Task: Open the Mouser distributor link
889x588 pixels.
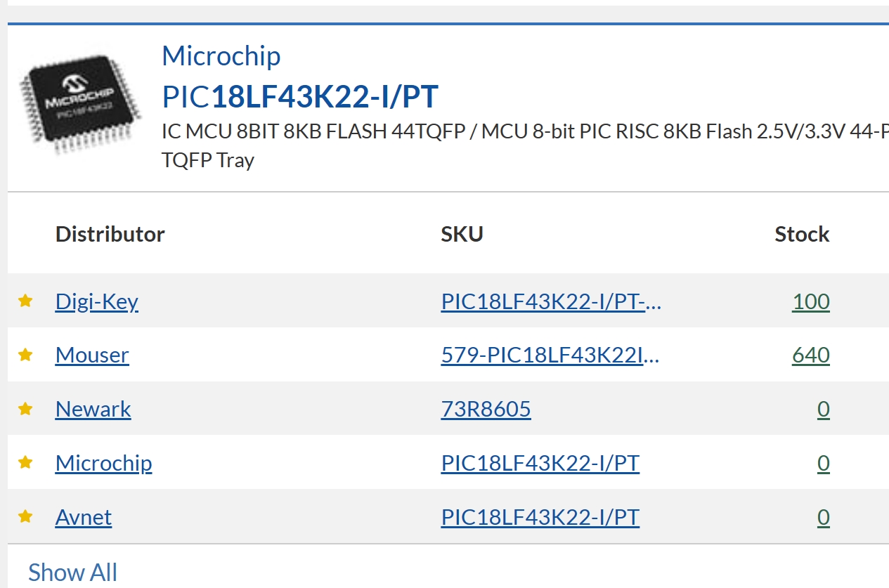Action: [x=92, y=355]
